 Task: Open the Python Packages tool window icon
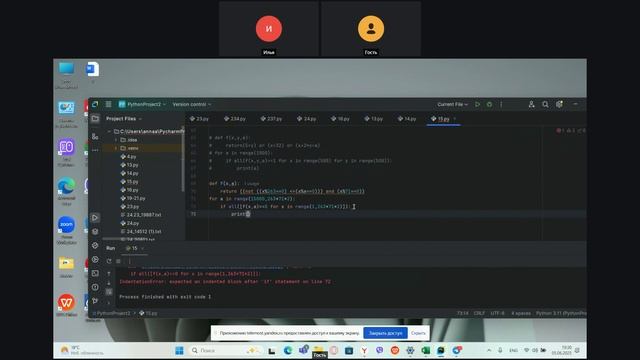coord(95,231)
